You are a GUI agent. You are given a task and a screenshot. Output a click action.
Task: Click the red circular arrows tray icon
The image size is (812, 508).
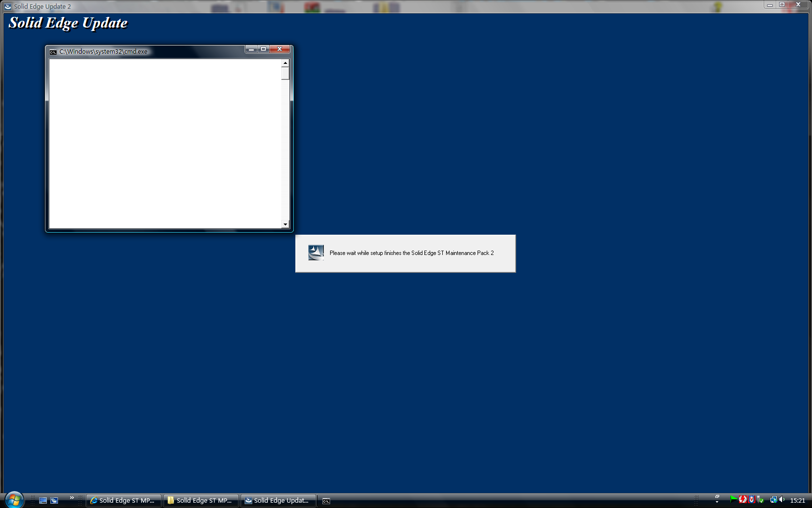pyautogui.click(x=743, y=499)
